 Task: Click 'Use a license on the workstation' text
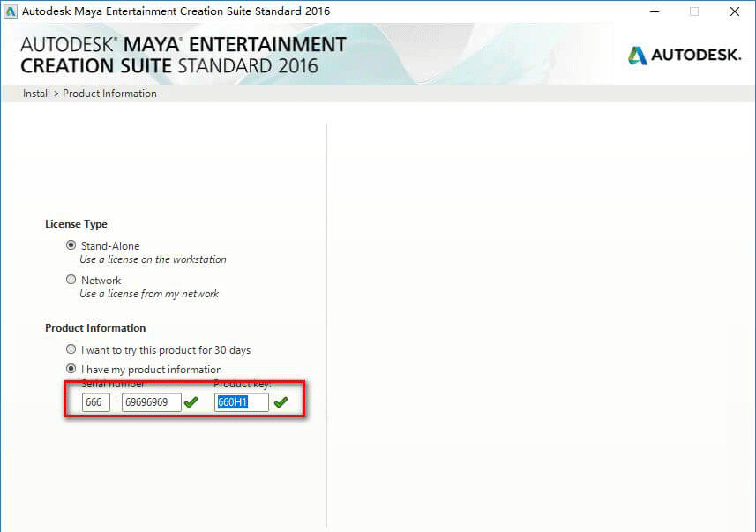tap(153, 259)
